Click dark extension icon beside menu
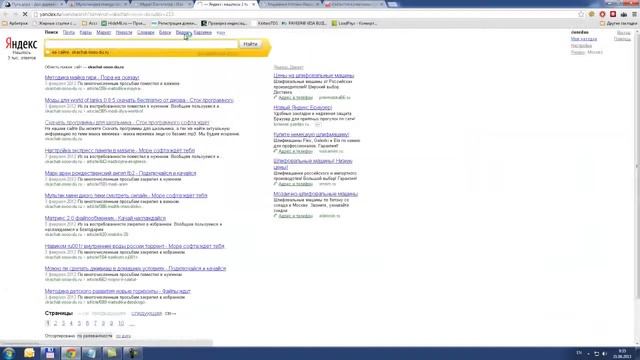Image resolution: width=640 pixels, height=360 pixels. click(x=624, y=14)
